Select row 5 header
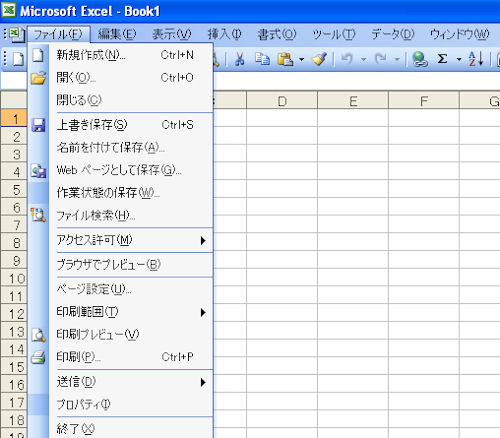 click(x=14, y=190)
